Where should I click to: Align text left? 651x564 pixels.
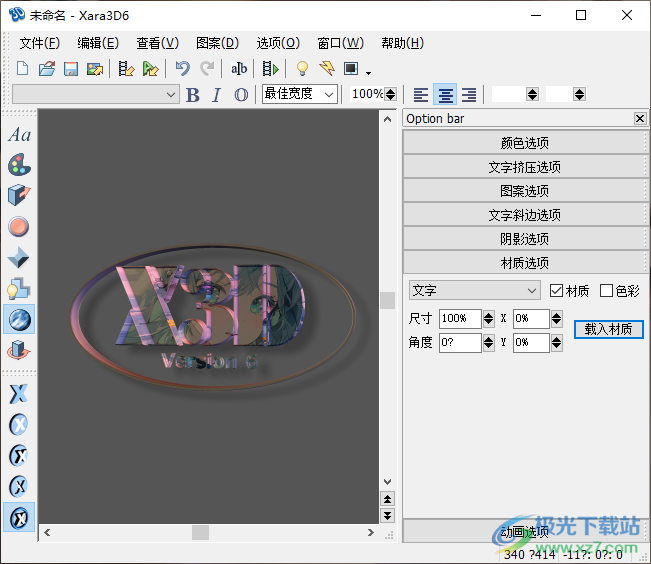pyautogui.click(x=421, y=95)
